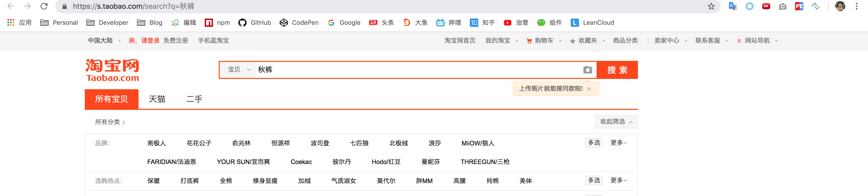Close the 上传图片就能搜同款啦 tooltip
Screen dimensions: 868x196
tap(589, 89)
